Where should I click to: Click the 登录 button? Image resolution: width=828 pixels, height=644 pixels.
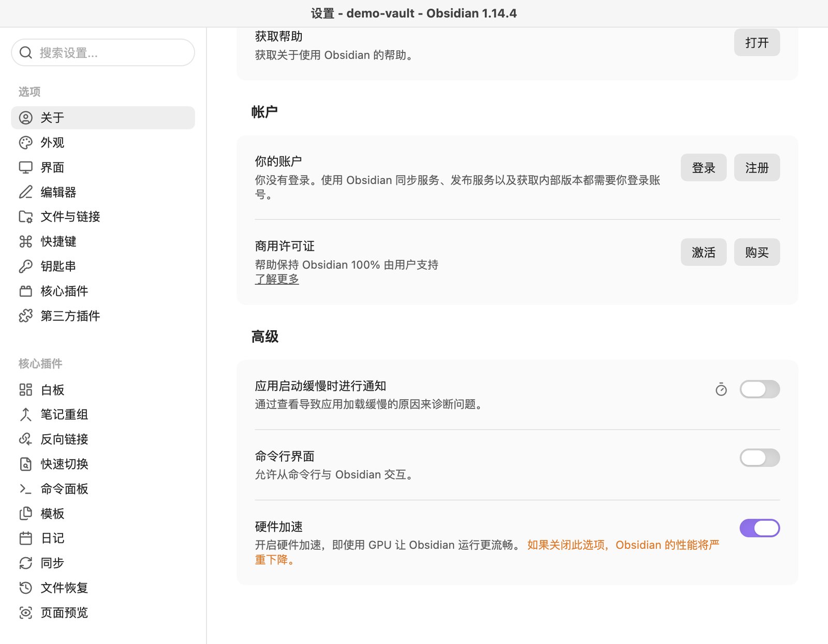pos(703,168)
